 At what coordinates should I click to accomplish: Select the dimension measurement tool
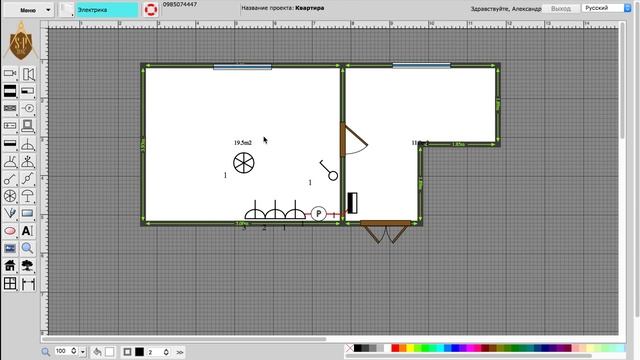[28, 283]
